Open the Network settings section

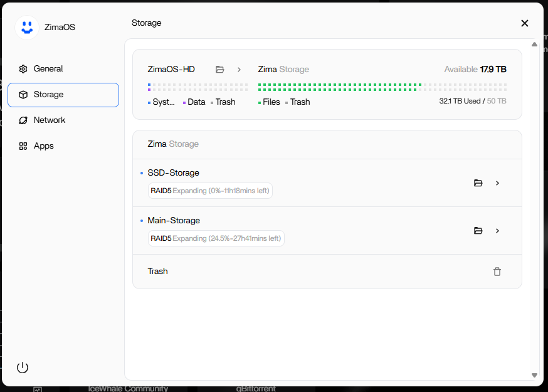coord(63,120)
